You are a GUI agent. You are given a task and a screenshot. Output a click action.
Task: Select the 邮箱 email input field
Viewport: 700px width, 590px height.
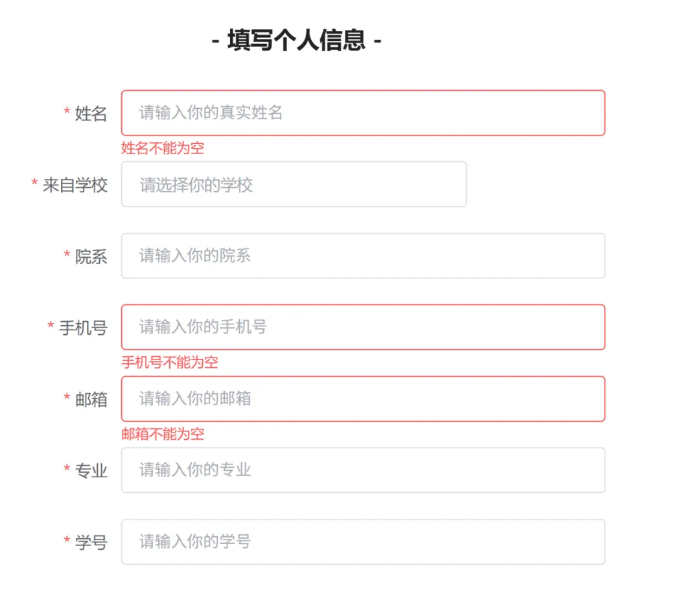click(363, 398)
